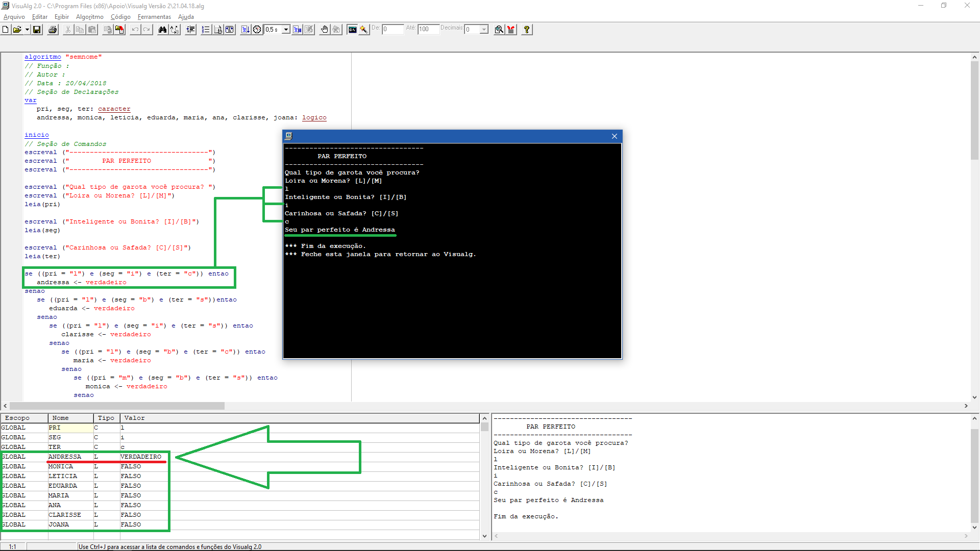
Task: Expand the recent files arrow next to Open
Action: (x=27, y=30)
